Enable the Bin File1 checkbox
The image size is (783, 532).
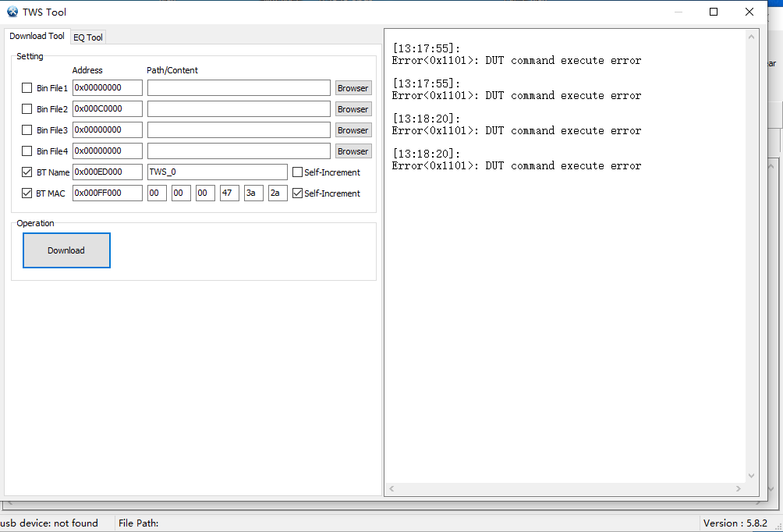[x=27, y=88]
